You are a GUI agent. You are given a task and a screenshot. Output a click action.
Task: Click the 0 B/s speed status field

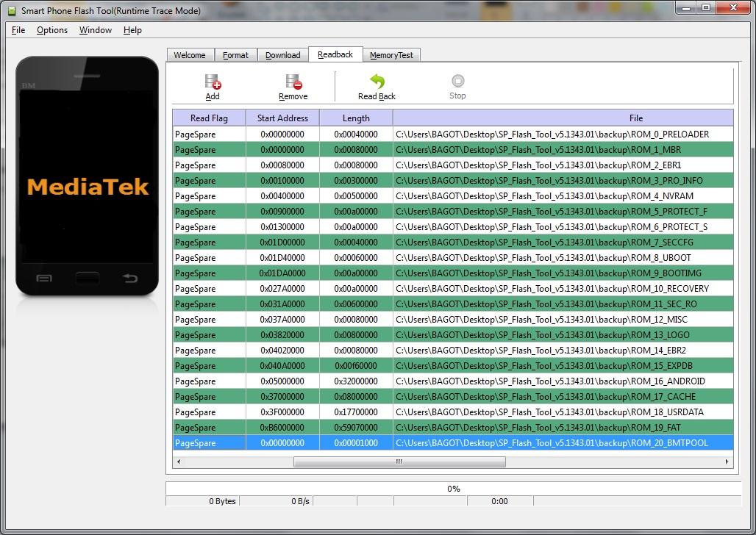277,501
